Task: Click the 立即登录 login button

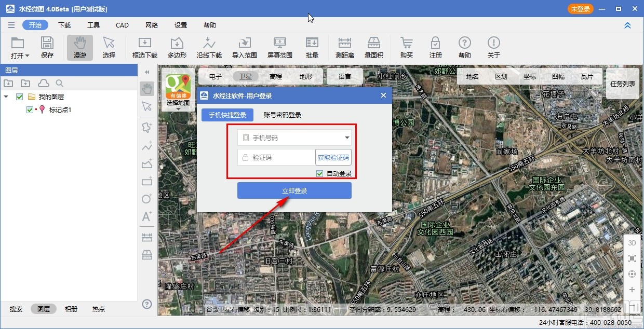Action: 294,190
